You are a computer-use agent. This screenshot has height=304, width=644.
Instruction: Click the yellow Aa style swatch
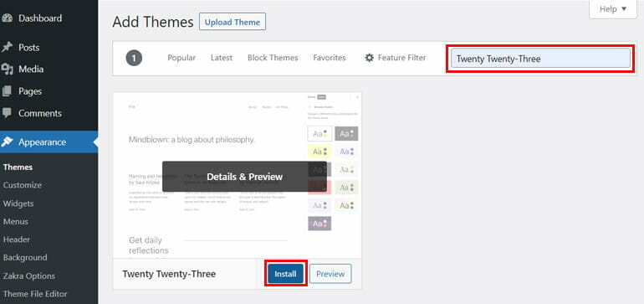[319, 152]
